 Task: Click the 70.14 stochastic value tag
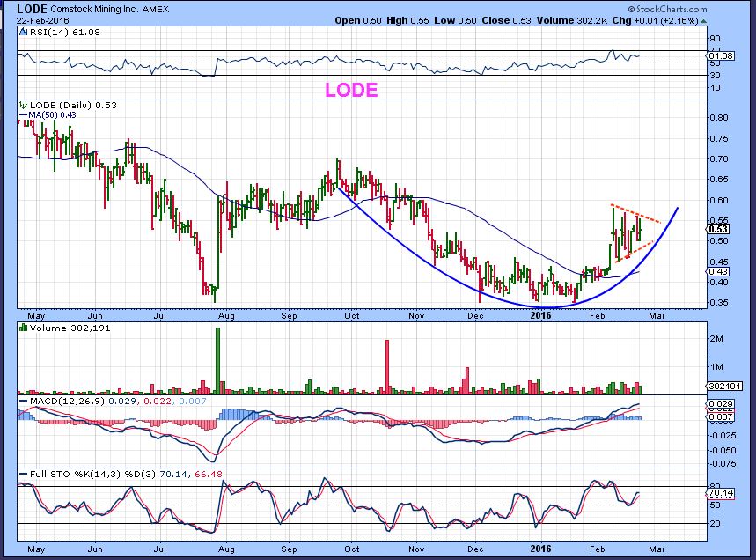point(721,493)
